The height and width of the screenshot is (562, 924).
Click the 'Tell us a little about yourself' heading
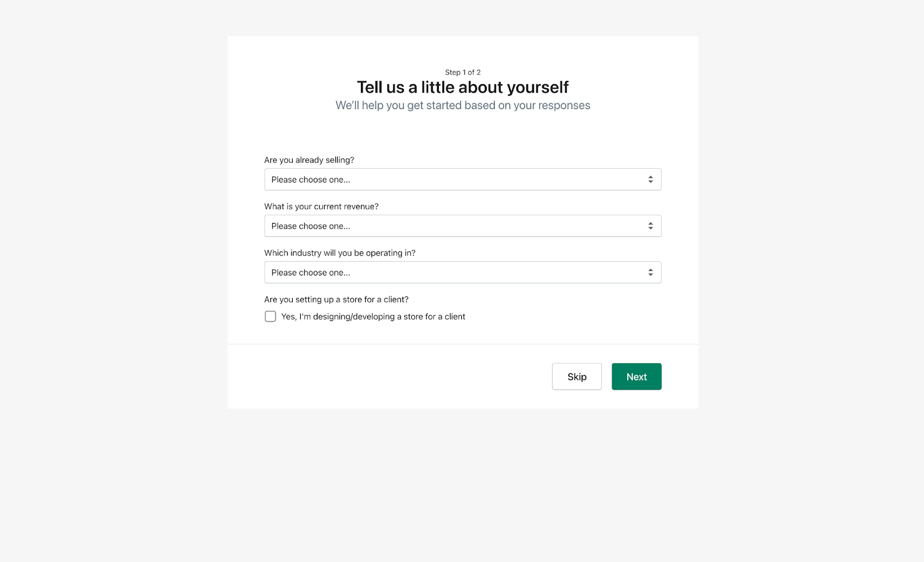pyautogui.click(x=463, y=87)
